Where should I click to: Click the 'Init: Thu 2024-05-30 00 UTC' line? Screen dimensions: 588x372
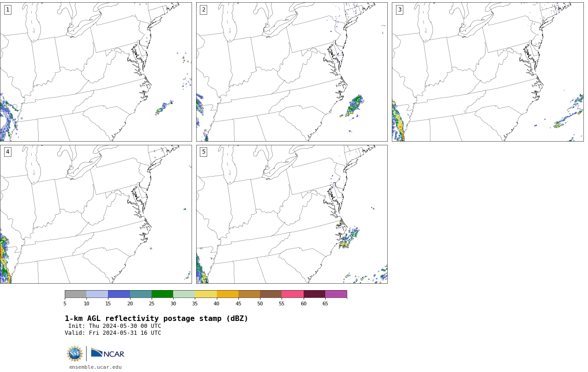tap(115, 326)
